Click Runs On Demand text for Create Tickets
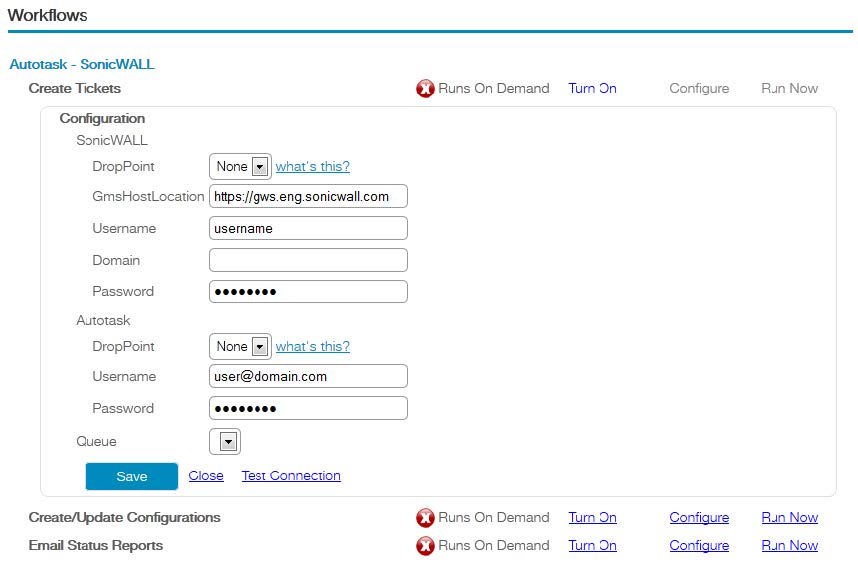This screenshot has width=858, height=568. coord(494,88)
